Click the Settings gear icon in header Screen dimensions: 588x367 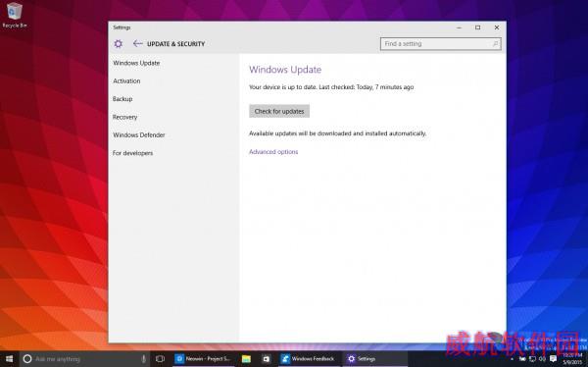(x=119, y=44)
